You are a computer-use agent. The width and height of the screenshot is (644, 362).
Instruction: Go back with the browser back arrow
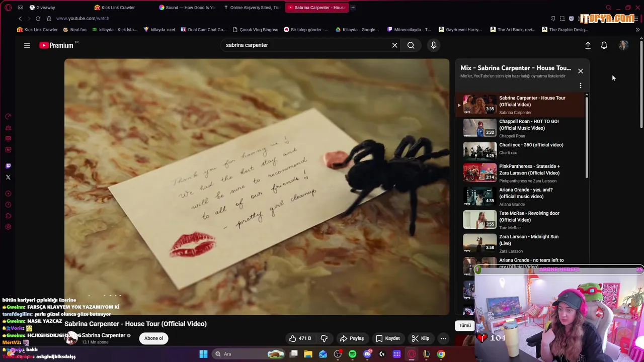click(x=20, y=19)
